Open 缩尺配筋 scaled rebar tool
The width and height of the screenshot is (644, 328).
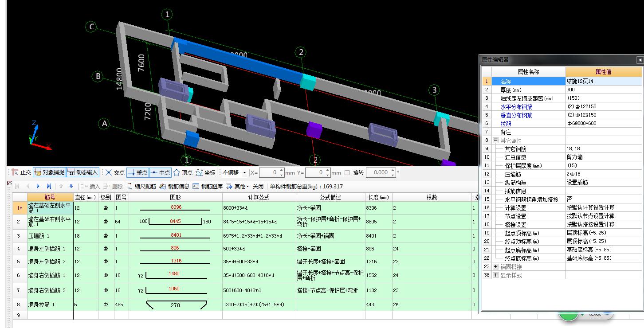(x=141, y=186)
